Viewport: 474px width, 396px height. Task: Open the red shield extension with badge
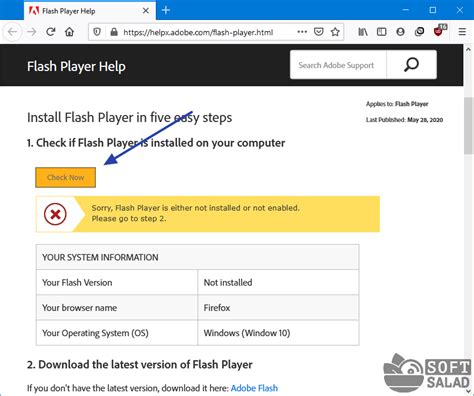439,31
